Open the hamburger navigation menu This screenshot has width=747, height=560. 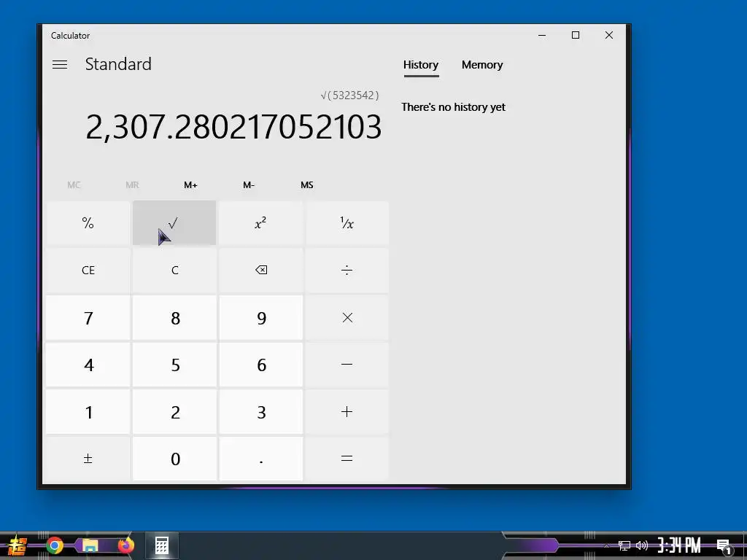point(60,64)
